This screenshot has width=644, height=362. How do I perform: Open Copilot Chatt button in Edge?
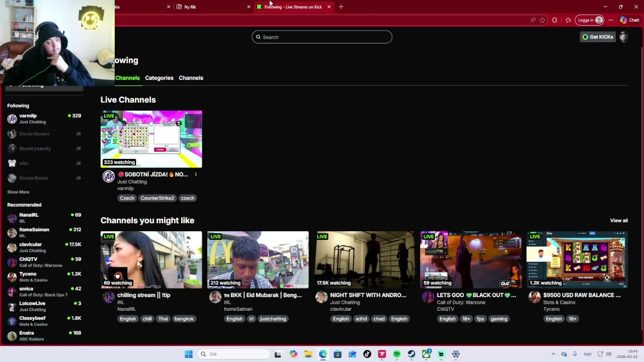click(x=629, y=20)
